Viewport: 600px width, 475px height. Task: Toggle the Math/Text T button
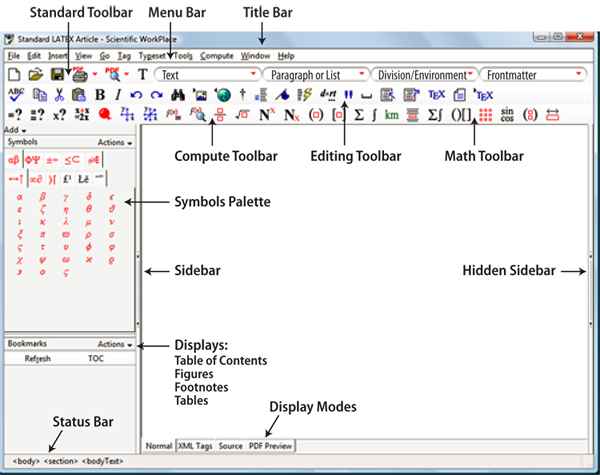142,75
